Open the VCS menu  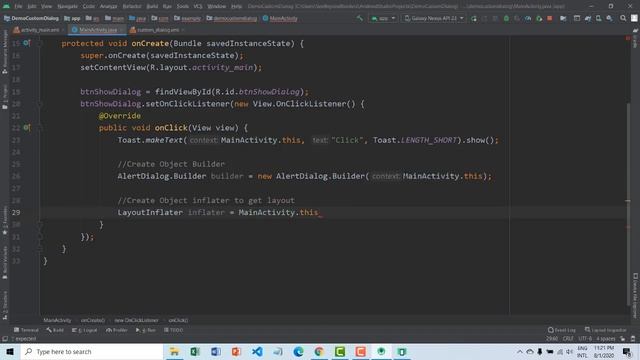[x=198, y=6]
